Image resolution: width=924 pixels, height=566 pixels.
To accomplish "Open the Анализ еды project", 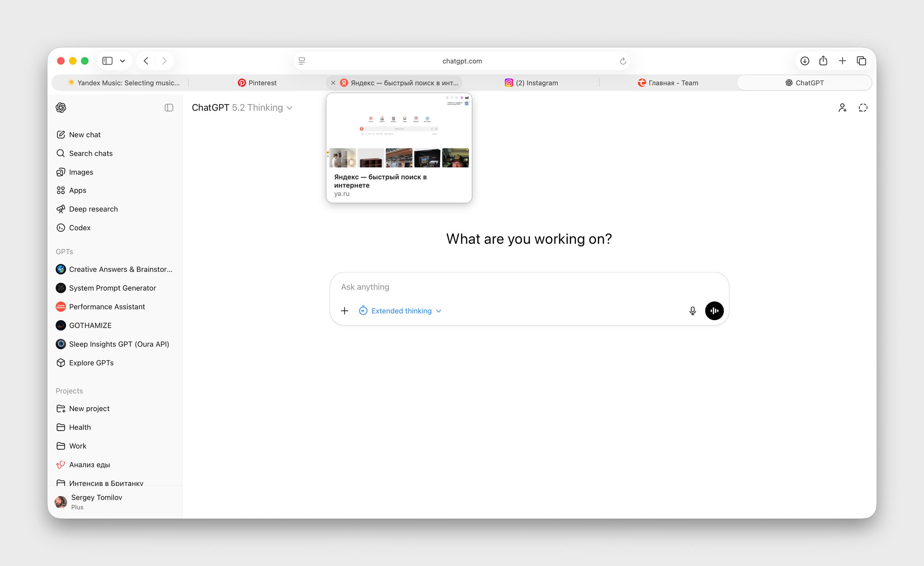I will (115, 465).
